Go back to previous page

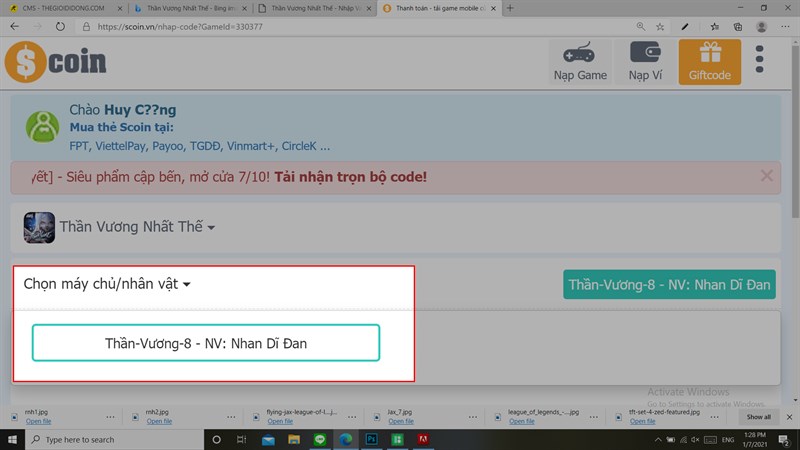coord(14,27)
